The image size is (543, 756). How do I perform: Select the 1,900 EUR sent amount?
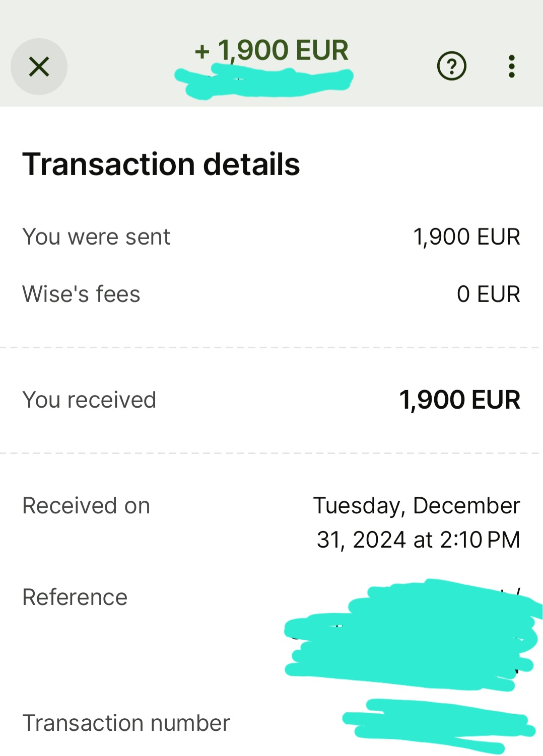point(466,237)
